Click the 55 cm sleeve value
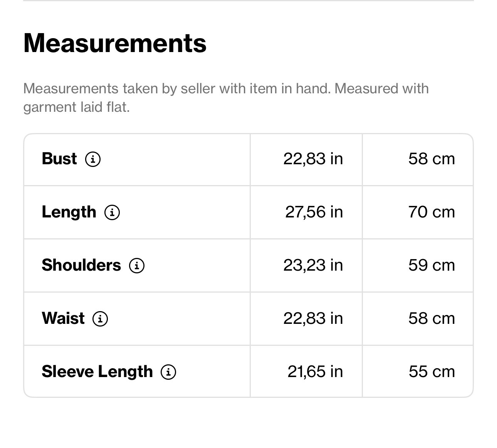This screenshot has height=448, width=497. point(432,372)
